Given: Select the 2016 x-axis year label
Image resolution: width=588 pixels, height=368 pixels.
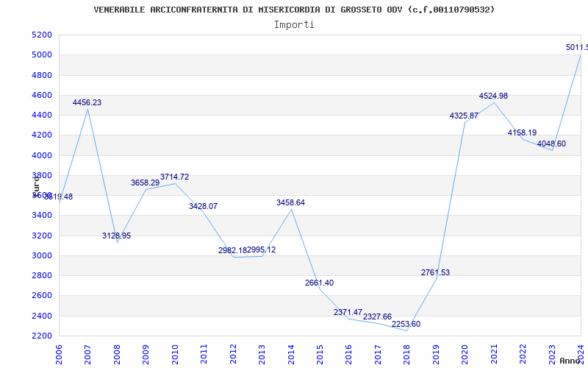Looking at the screenshot, I should [348, 355].
